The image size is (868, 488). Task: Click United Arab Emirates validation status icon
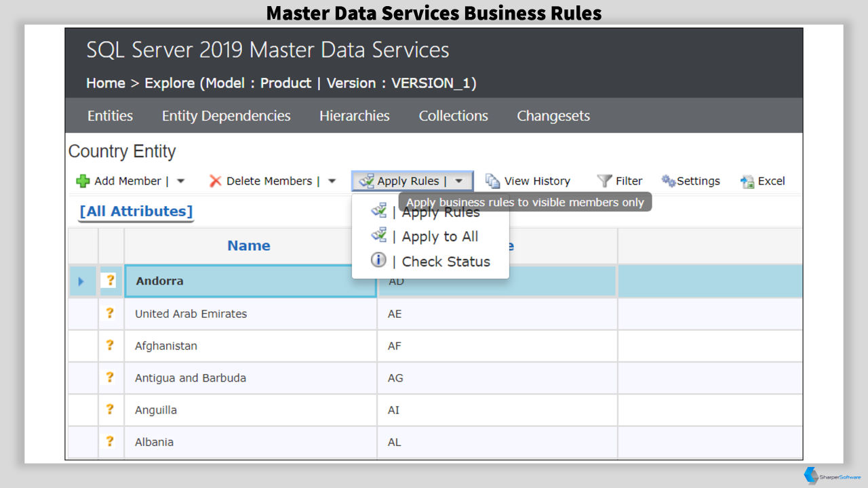tap(110, 313)
